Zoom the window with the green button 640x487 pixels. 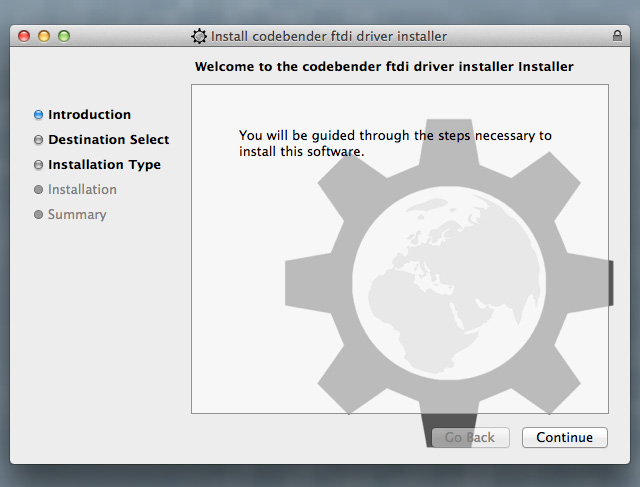click(64, 36)
